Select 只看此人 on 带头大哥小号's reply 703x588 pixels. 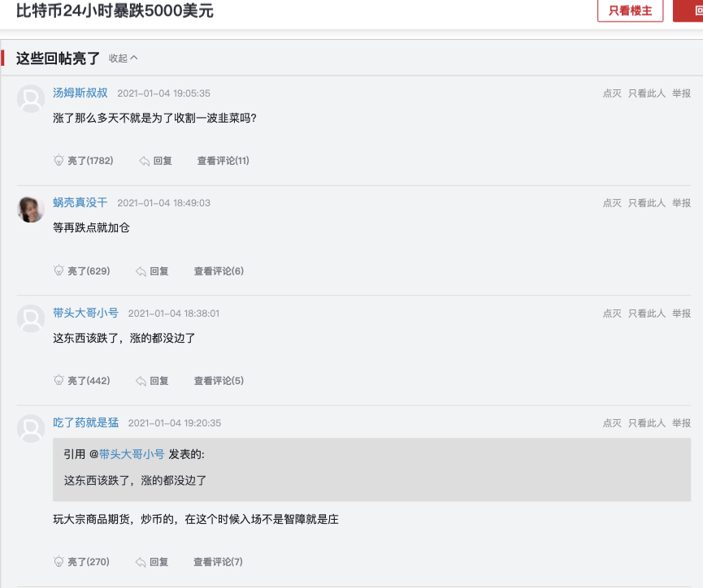pos(647,312)
